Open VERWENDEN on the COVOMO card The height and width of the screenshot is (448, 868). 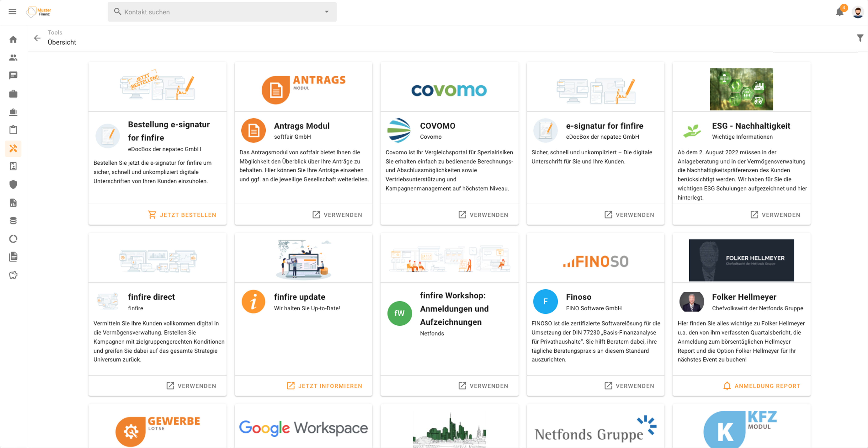pos(484,214)
